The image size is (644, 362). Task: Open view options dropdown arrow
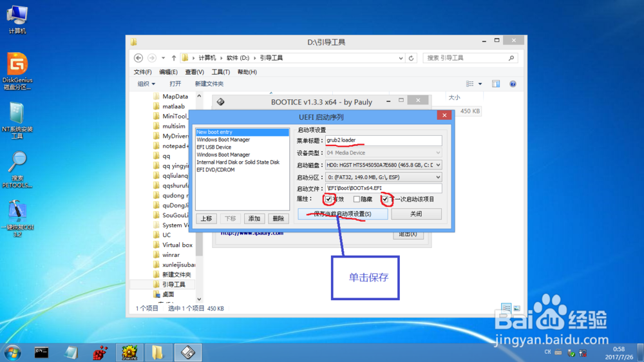(480, 84)
